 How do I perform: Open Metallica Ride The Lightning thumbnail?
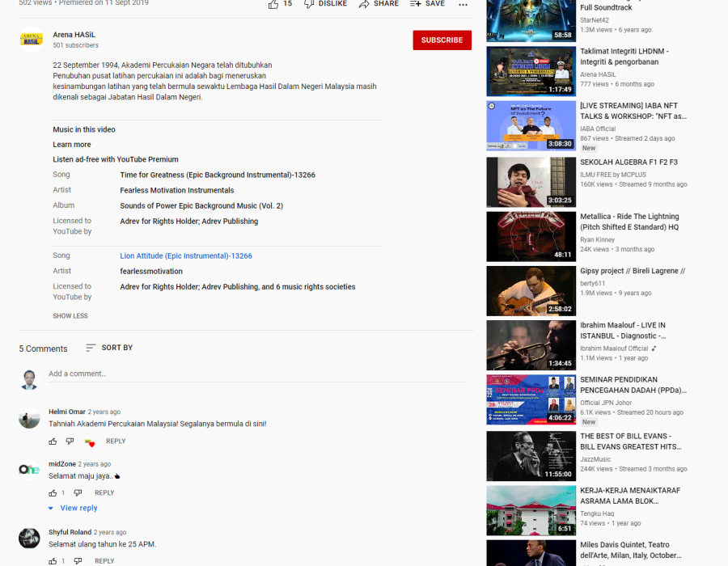point(531,237)
